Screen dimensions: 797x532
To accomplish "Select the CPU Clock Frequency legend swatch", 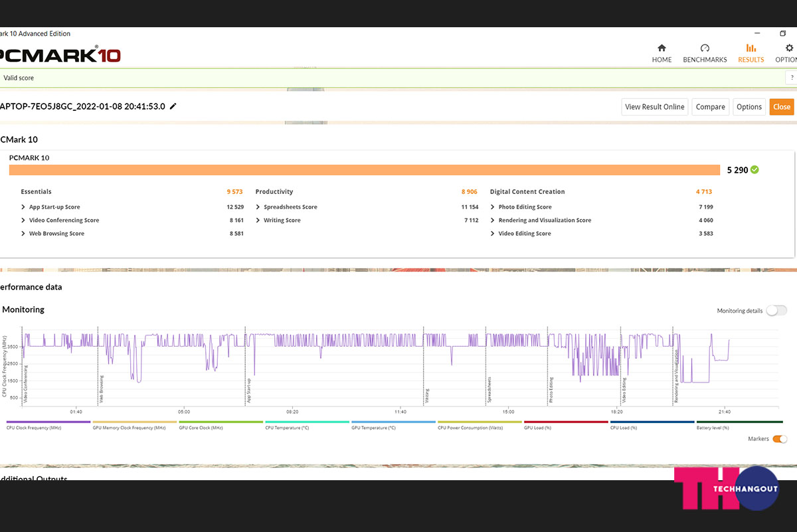I will coord(48,422).
